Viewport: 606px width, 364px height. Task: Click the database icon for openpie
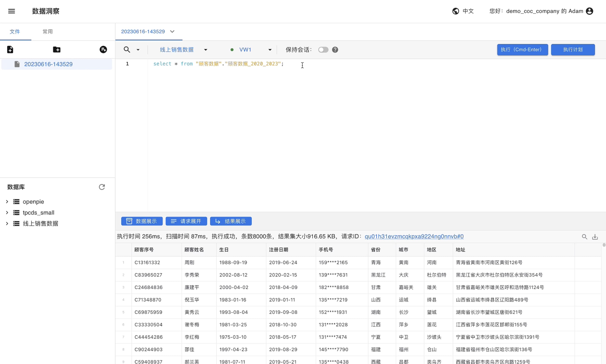click(x=16, y=202)
